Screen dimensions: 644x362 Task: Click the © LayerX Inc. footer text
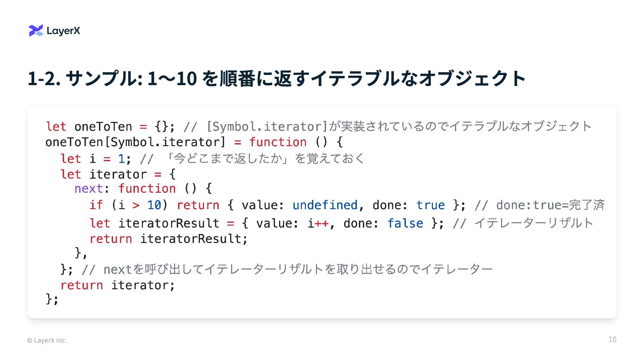point(47,341)
